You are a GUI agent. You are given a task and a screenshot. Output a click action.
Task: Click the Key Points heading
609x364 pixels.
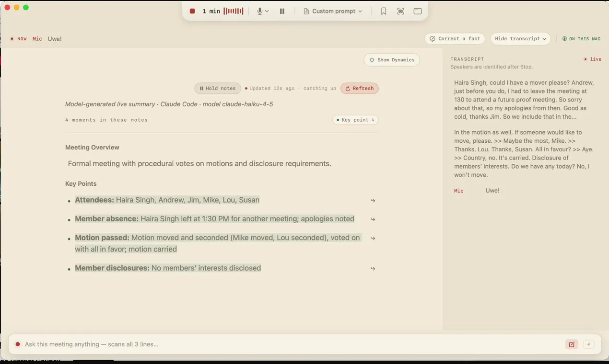coord(81,184)
